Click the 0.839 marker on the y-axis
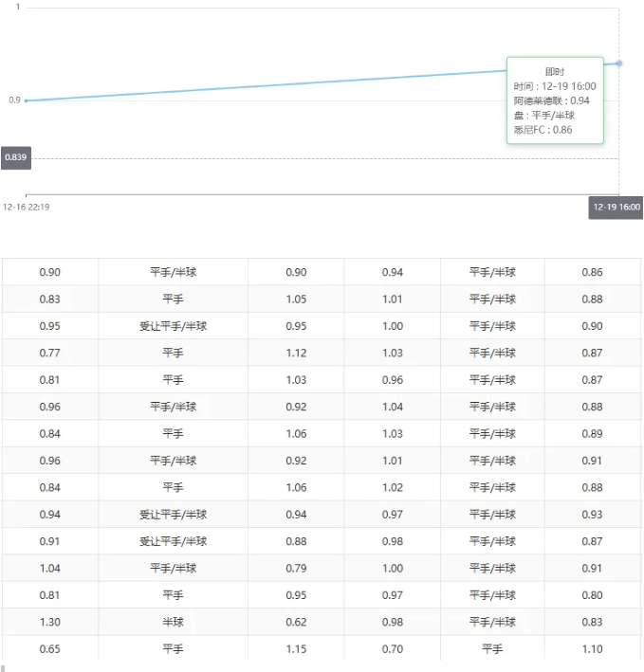The height and width of the screenshot is (672, 644). tap(15, 157)
